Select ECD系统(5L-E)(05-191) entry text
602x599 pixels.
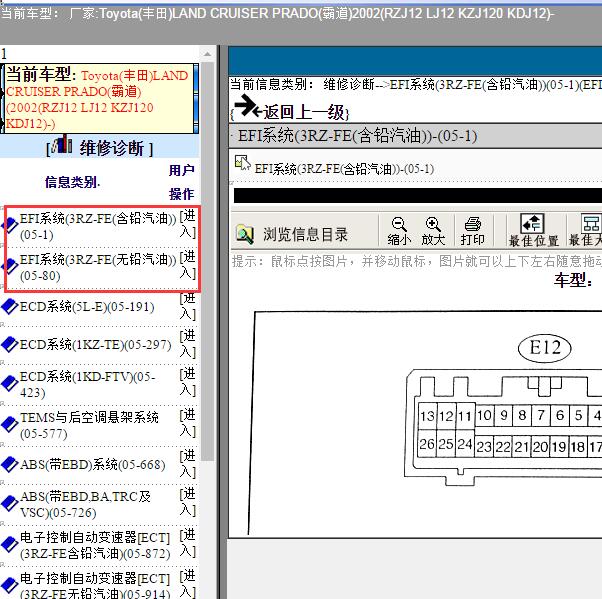tap(87, 307)
